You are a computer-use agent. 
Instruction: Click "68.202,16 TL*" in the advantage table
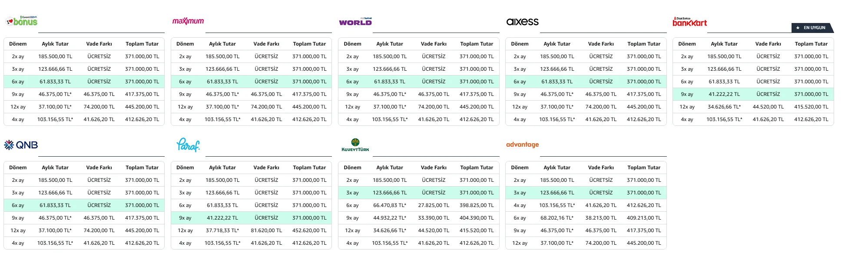coord(557,218)
